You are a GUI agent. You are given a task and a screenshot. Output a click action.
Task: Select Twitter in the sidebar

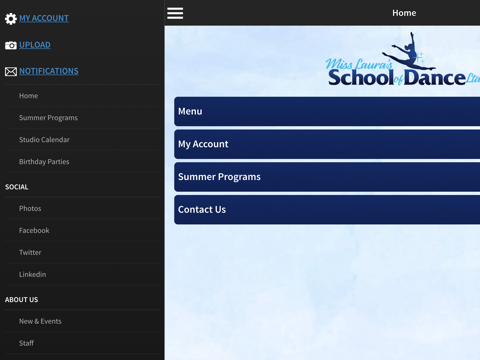[82, 252]
